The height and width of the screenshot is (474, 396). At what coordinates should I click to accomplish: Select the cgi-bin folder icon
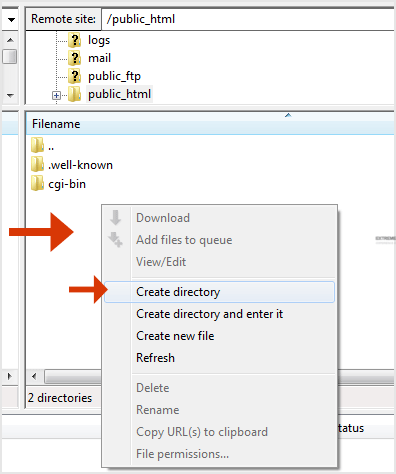37,184
